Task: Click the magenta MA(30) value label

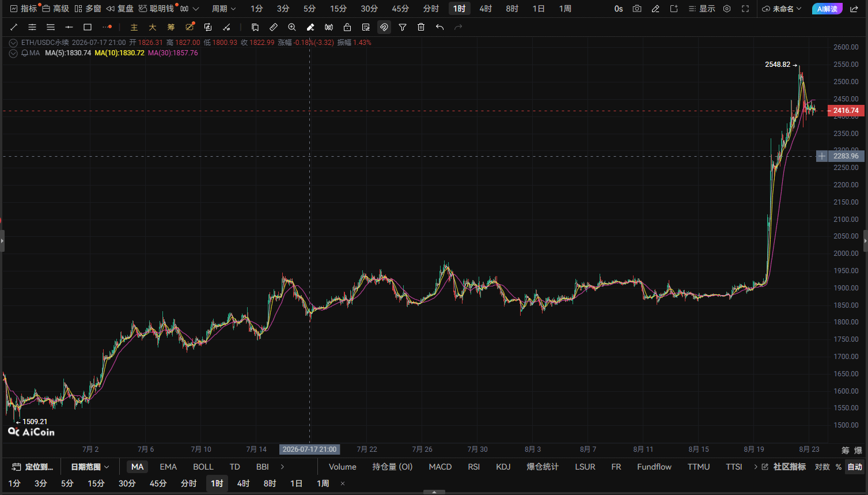Action: click(173, 53)
